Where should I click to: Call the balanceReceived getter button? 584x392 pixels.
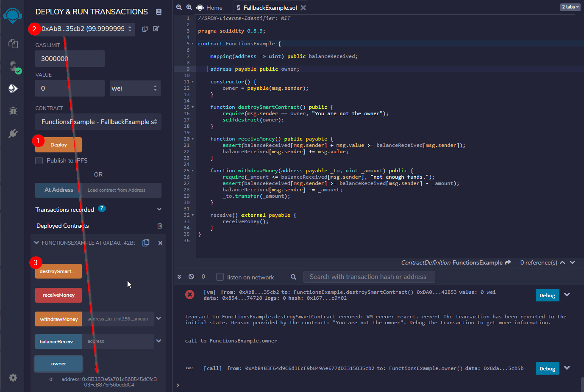(58, 342)
